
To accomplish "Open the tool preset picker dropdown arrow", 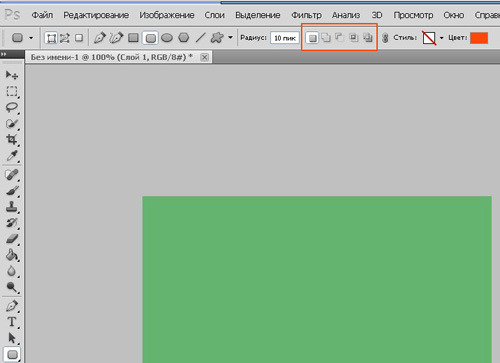I will (x=31, y=38).
